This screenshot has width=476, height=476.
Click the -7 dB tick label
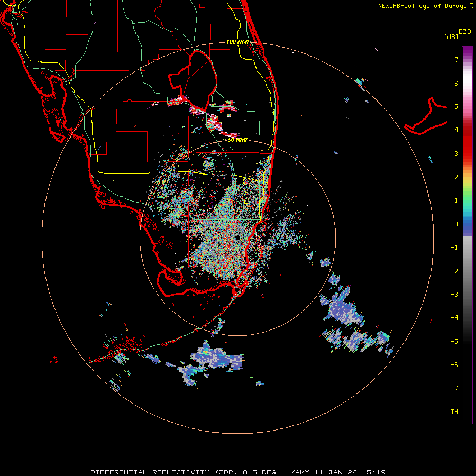[454, 388]
